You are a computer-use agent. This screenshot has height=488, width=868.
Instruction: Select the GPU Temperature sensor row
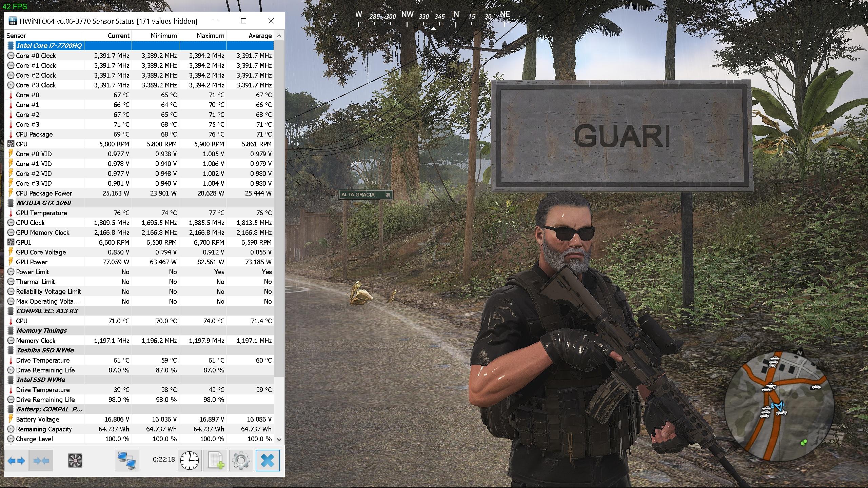point(41,213)
